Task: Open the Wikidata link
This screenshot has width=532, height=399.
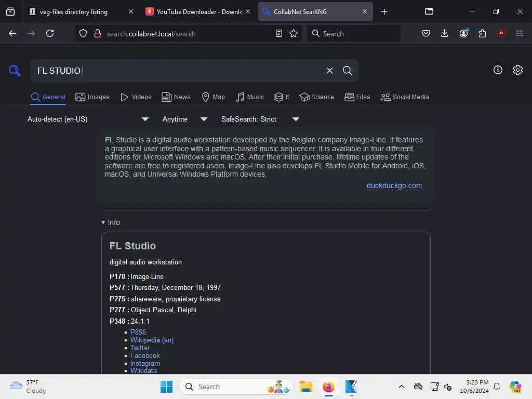Action: 143,371
